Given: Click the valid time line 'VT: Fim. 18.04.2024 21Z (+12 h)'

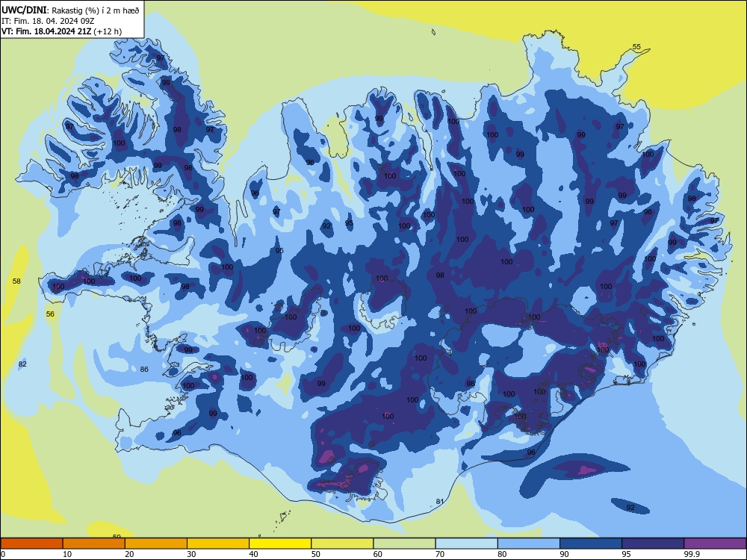Looking at the screenshot, I should coord(61,31).
